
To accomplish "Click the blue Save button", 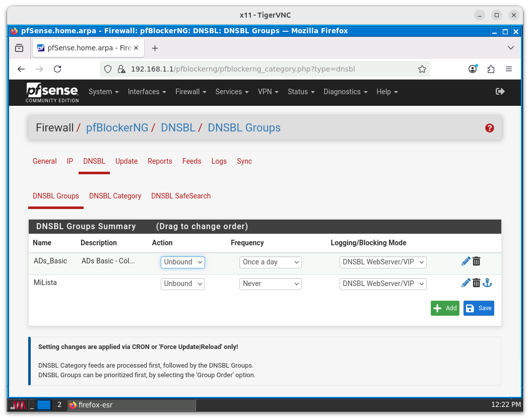I will pos(479,308).
